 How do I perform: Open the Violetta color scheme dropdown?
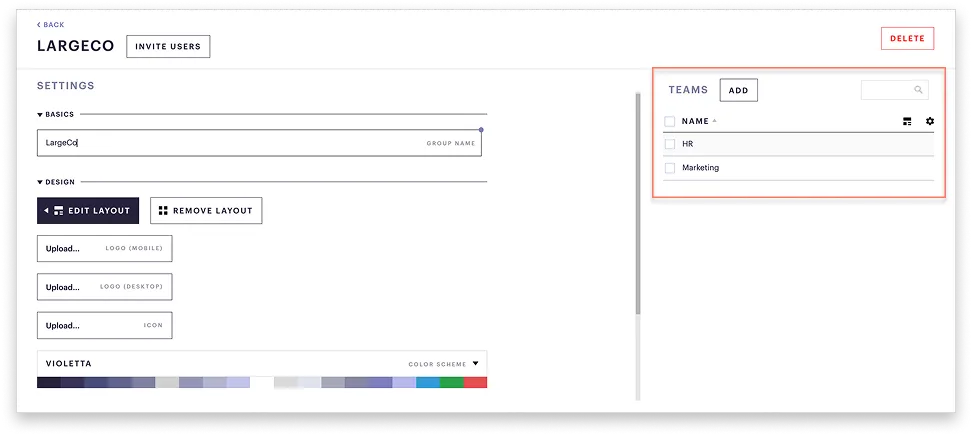pos(262,363)
